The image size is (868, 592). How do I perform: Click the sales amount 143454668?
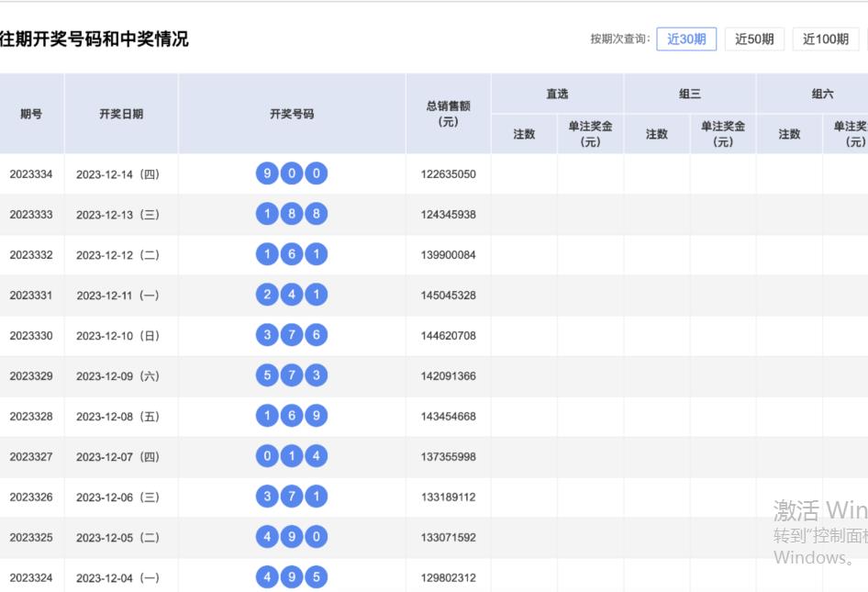tap(449, 417)
